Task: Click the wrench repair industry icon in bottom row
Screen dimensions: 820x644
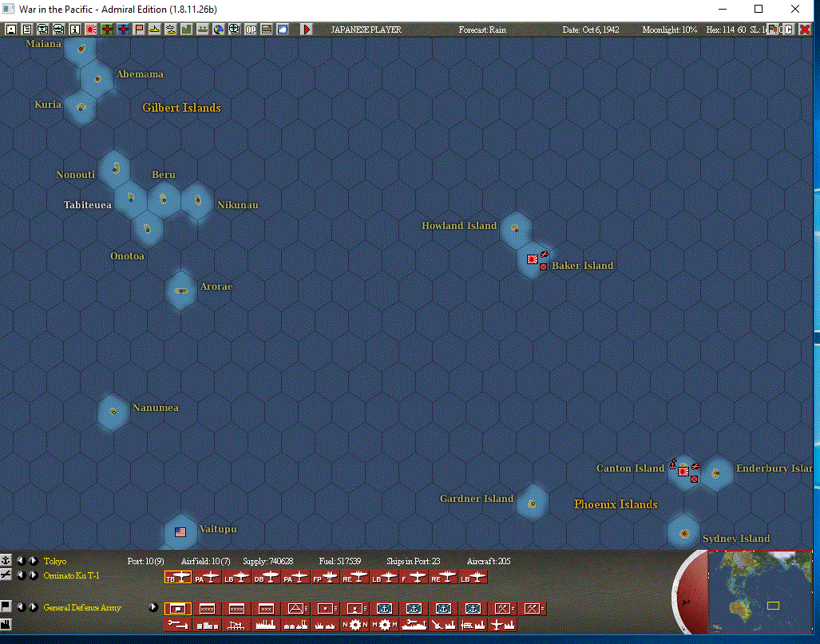Action: tap(178, 625)
